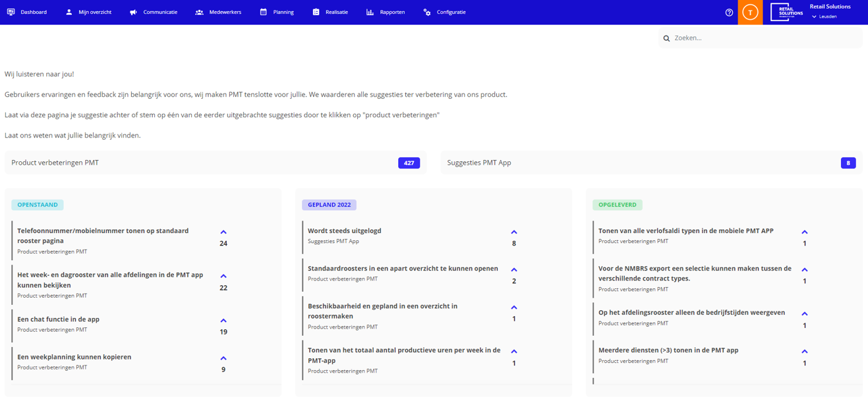868x401 pixels.
Task: Switch to Realisatie
Action: 330,12
